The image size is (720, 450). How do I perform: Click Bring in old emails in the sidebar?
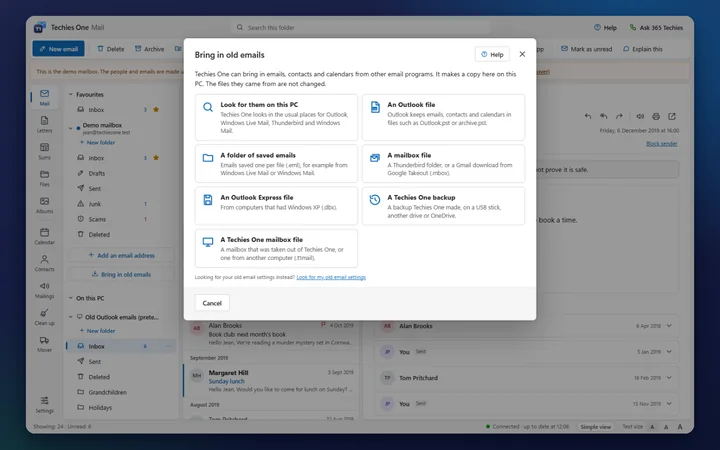[121, 274]
